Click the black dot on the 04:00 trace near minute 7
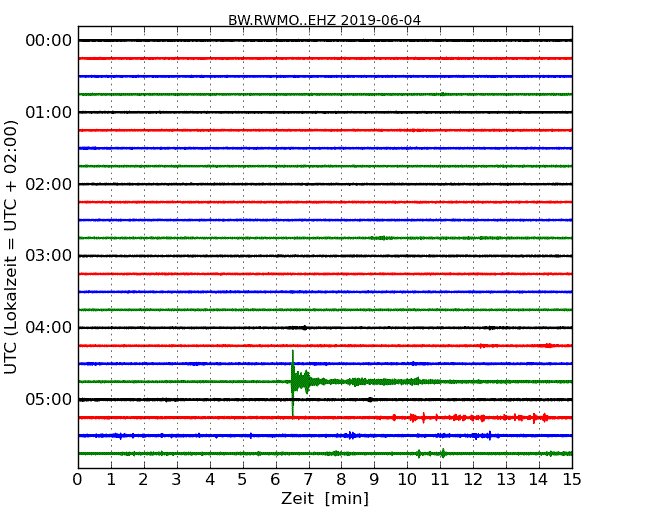This screenshot has width=650, height=520. click(x=305, y=328)
